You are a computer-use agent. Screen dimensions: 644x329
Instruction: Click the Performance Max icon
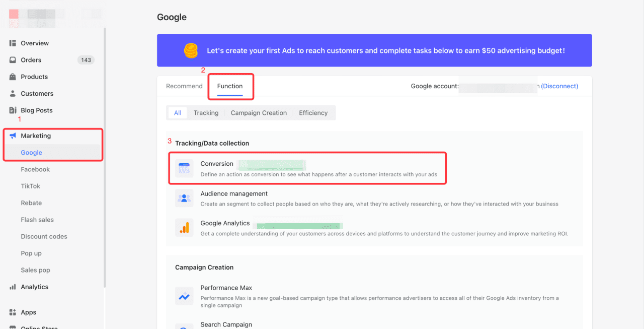tap(184, 296)
